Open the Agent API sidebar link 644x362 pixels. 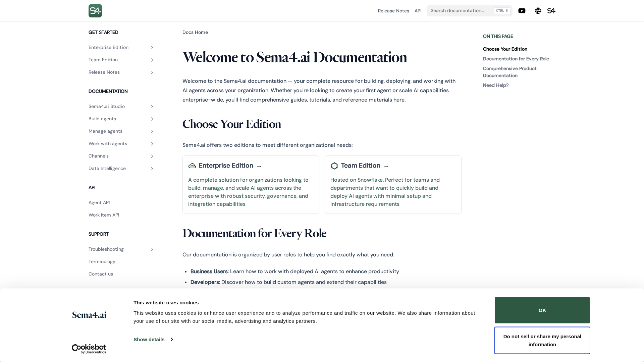click(x=99, y=203)
